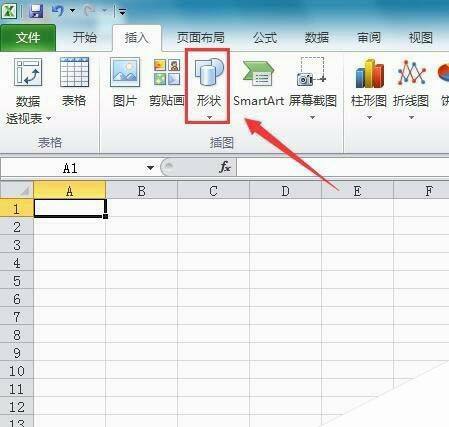Viewport: 449px width, 427px height.
Task: Switch to the 开始 (Home) tab
Action: (85, 38)
